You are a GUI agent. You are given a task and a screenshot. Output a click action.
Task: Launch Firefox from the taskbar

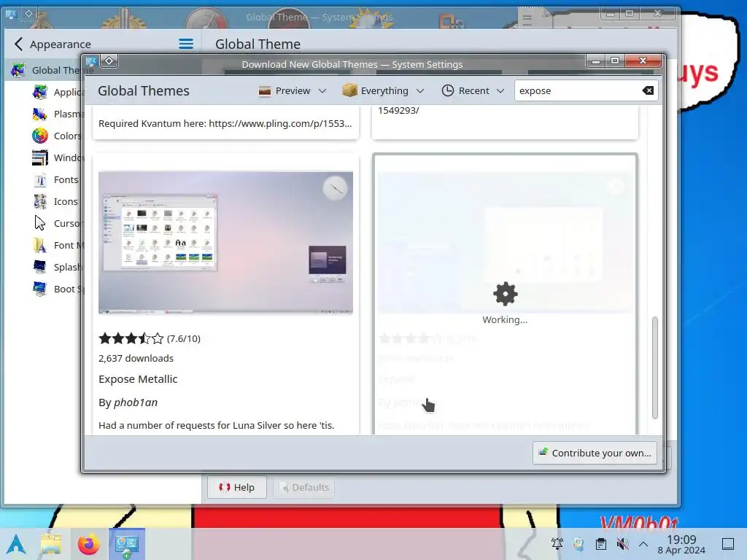click(88, 544)
